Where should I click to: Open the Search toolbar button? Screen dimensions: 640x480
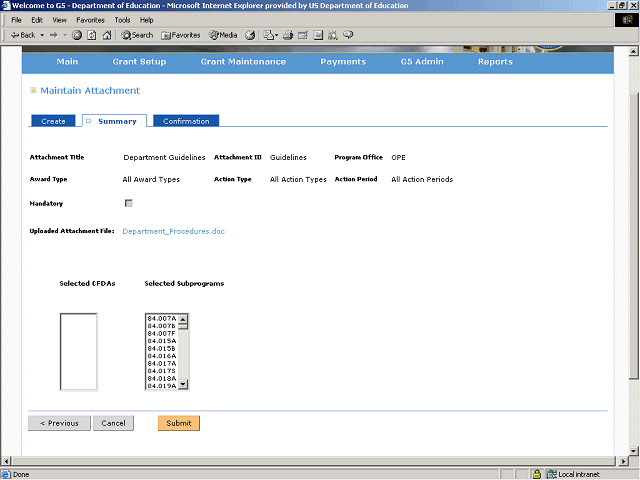[137, 35]
